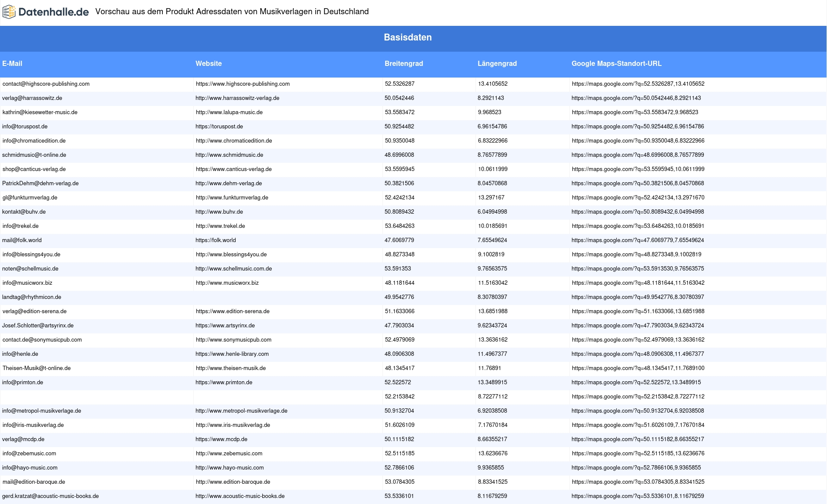This screenshot has height=504, width=827.
Task: Click the Website column header
Action: [x=208, y=63]
